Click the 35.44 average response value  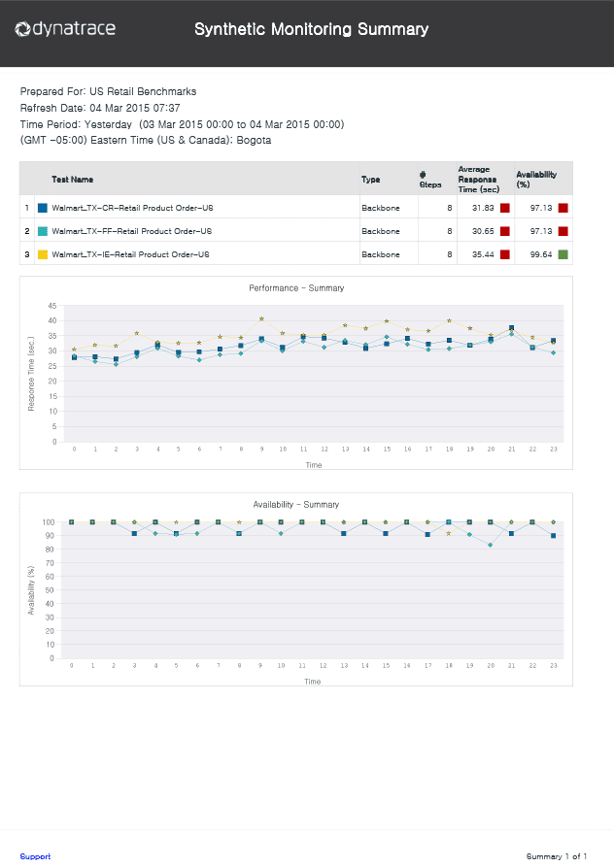point(483,254)
